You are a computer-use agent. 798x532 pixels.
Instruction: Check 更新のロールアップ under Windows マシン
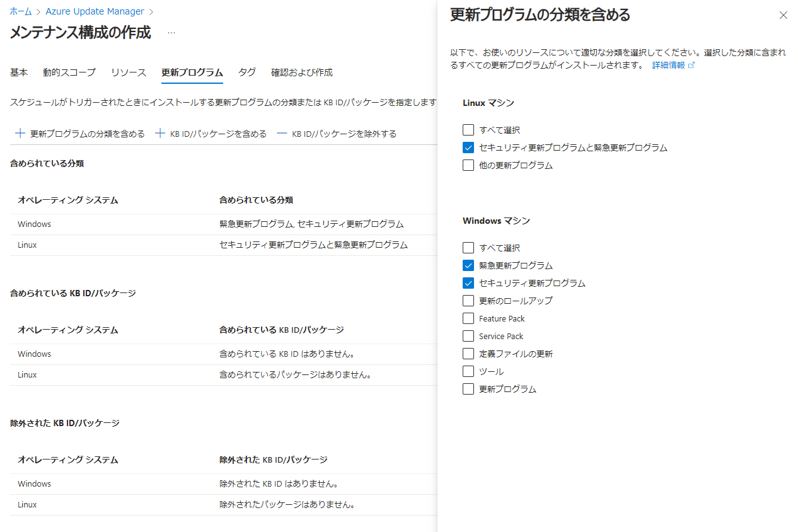[x=468, y=300]
